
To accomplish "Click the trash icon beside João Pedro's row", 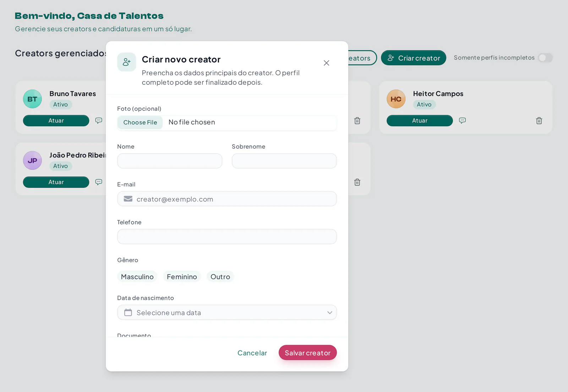I will 357,182.
